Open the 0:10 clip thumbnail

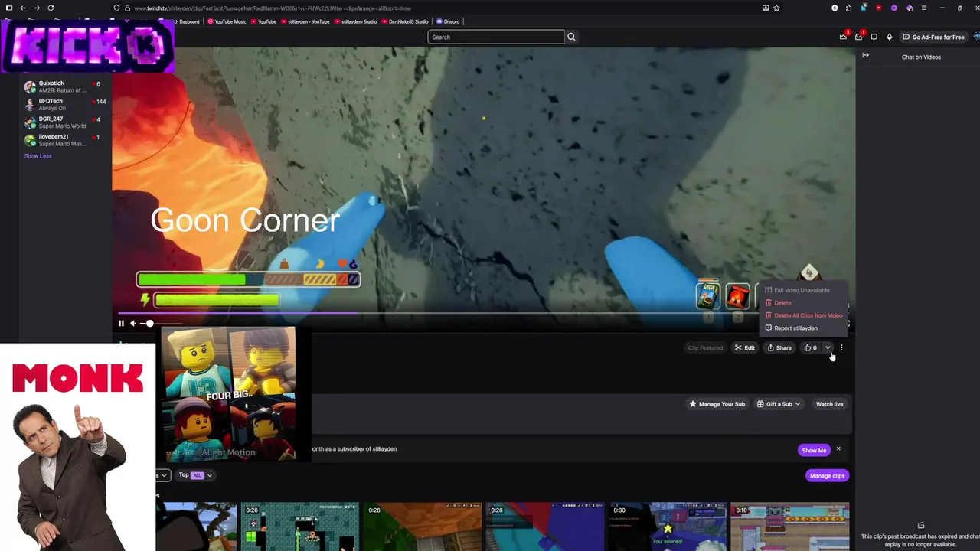tap(790, 527)
